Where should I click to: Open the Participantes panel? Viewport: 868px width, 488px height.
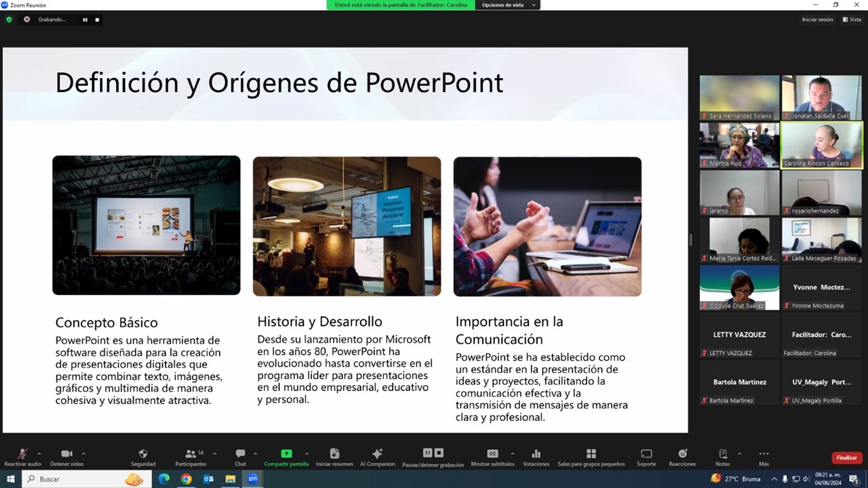coord(191,454)
